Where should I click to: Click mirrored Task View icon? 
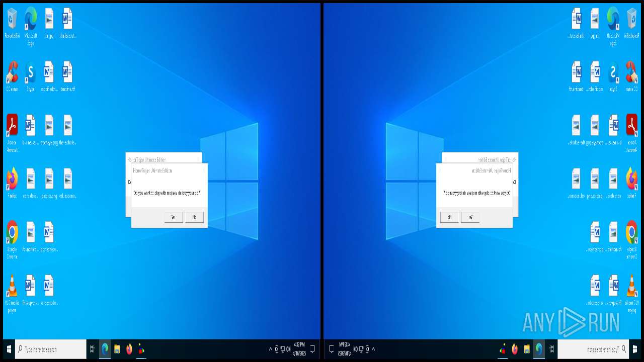(x=551, y=349)
